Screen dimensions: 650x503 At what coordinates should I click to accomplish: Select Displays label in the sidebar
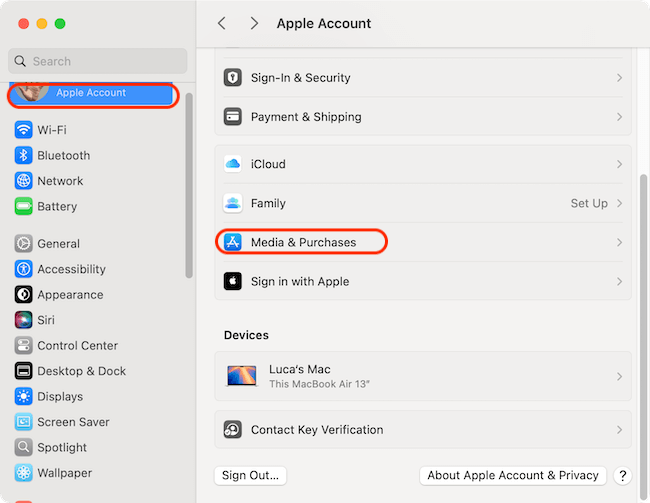pyautogui.click(x=60, y=396)
